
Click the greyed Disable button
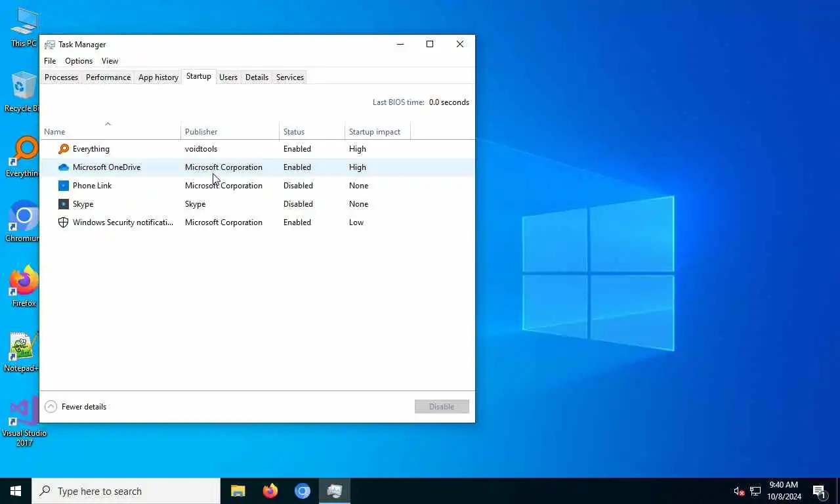point(442,407)
